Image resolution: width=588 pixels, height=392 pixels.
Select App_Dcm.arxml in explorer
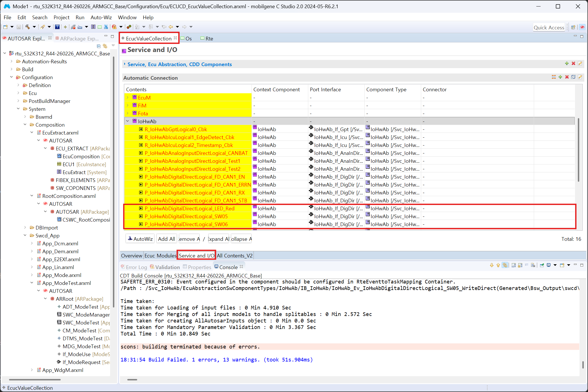[60, 243]
